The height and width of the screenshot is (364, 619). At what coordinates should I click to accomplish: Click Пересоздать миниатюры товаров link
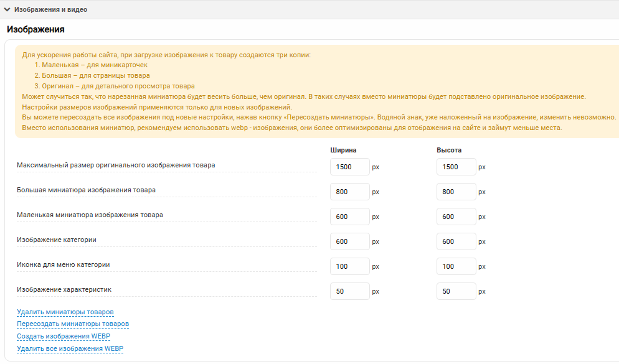(x=73, y=324)
